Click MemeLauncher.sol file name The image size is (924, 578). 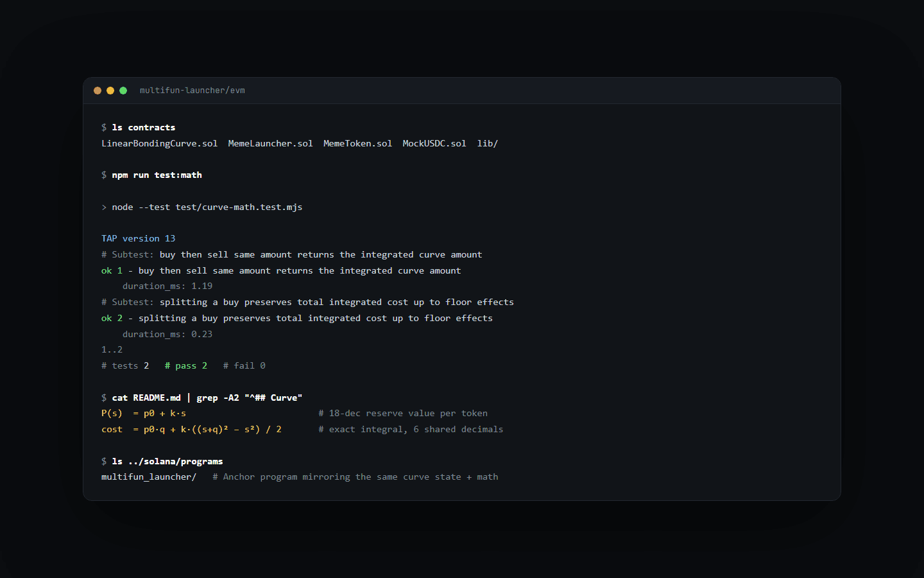tap(271, 143)
